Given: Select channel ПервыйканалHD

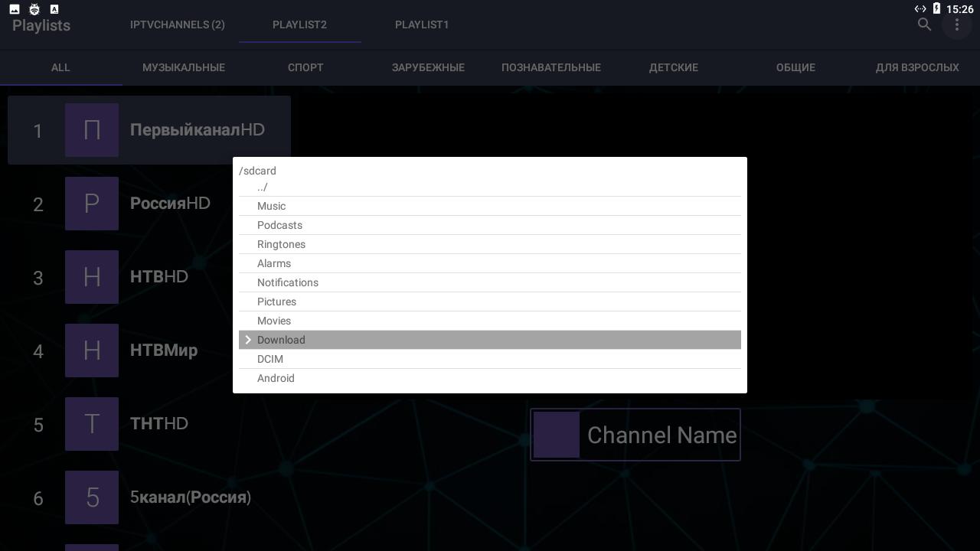Looking at the screenshot, I should [x=149, y=130].
